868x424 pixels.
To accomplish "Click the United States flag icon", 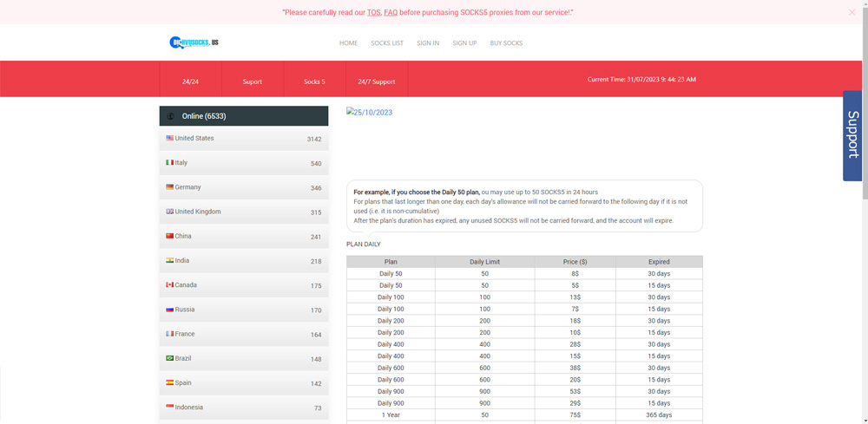I will 170,138.
